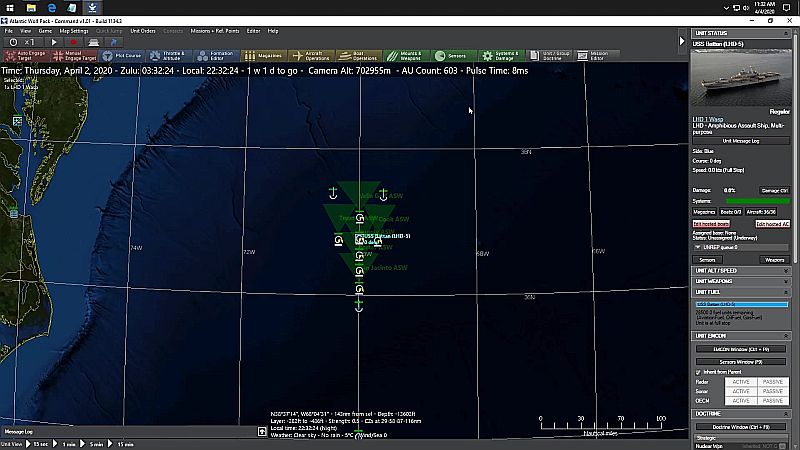The height and width of the screenshot is (450, 800).
Task: Open the Formation Editor
Action: (216, 56)
